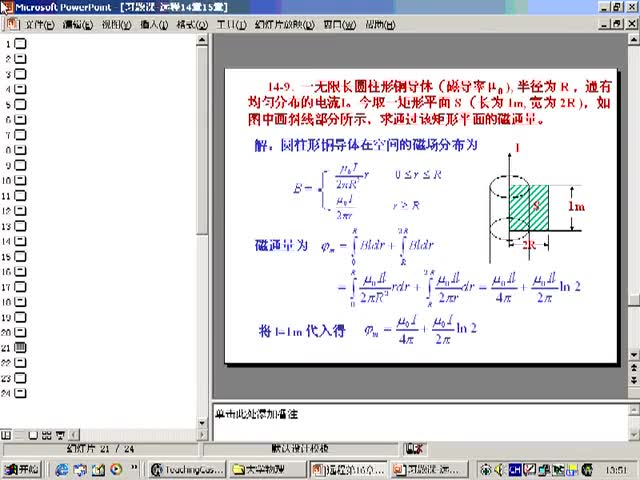Click the volume speaker tray icon
The height and width of the screenshot is (480, 640).
[499, 470]
